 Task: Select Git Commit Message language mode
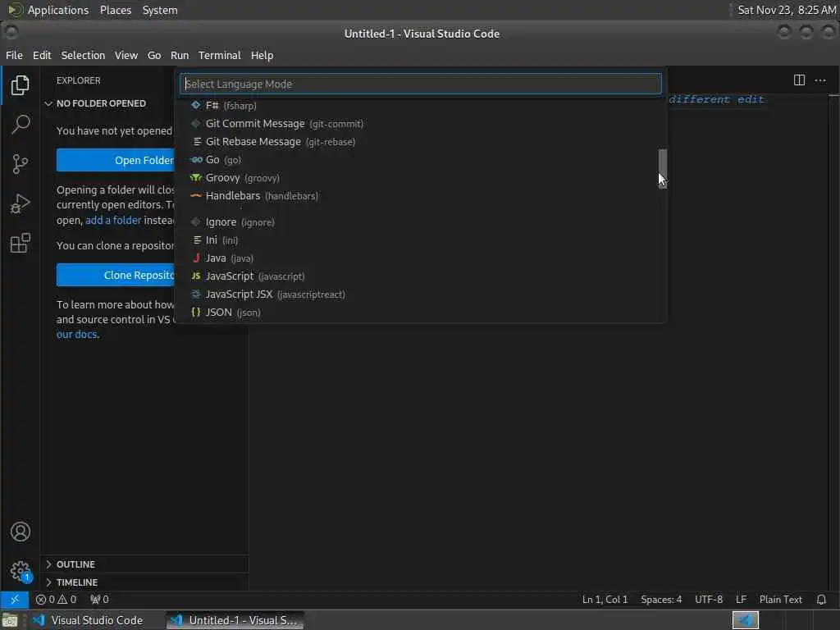pos(421,124)
